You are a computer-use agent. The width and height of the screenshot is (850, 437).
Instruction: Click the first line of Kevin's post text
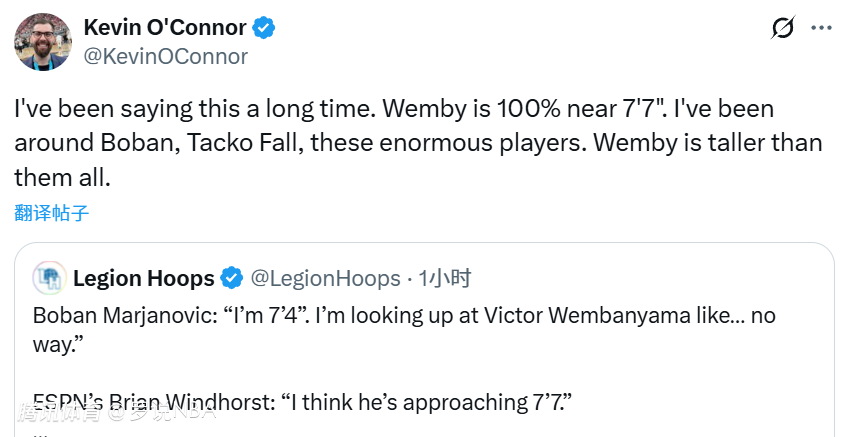(x=394, y=109)
